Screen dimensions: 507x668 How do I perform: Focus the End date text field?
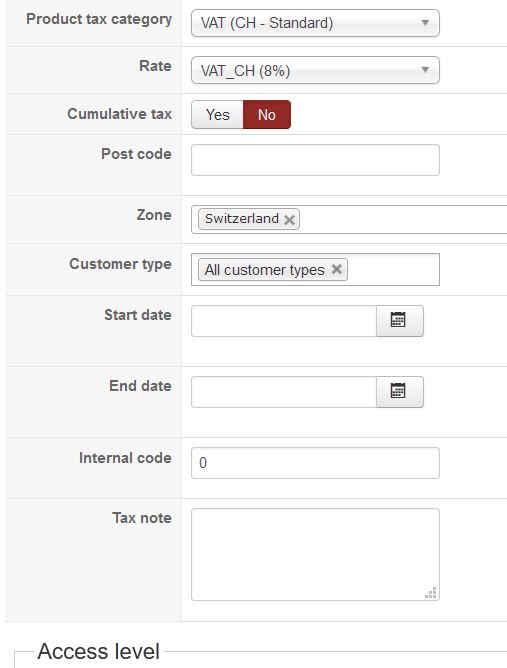coord(284,392)
